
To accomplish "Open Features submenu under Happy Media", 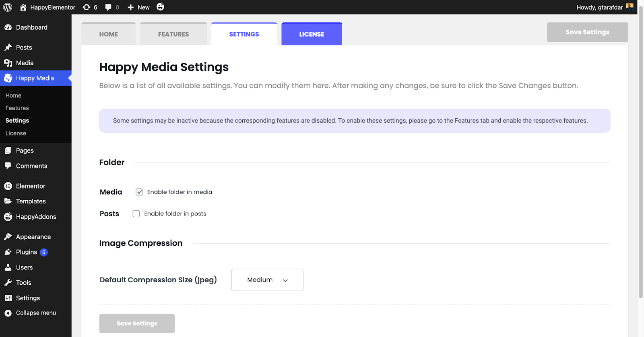I will click(17, 108).
